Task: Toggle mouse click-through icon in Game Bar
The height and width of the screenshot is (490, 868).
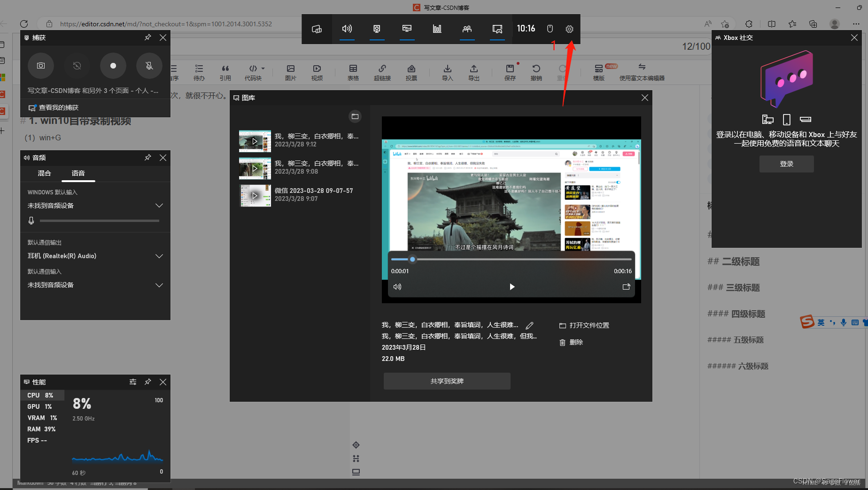Action: (550, 29)
